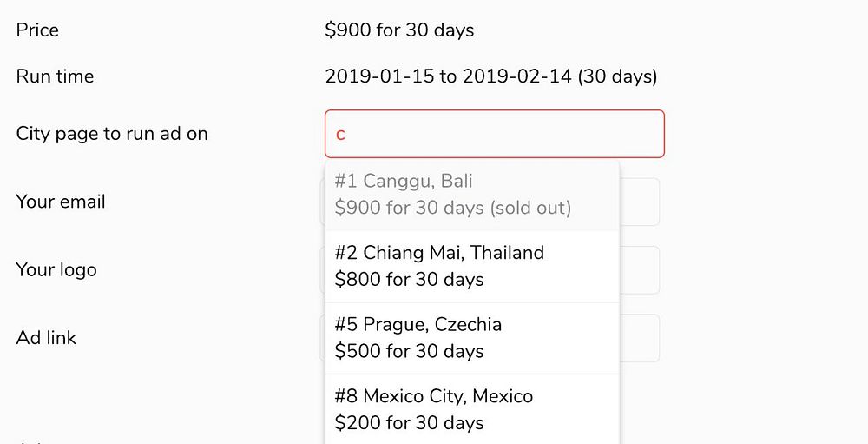Click the "$500 for 30 days" price line

[409, 351]
